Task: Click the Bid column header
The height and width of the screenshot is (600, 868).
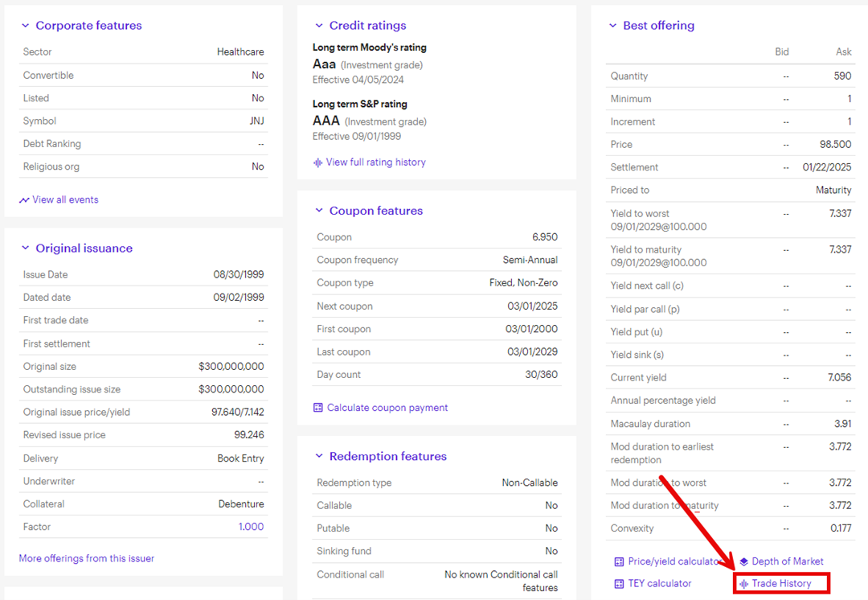Action: [781, 51]
